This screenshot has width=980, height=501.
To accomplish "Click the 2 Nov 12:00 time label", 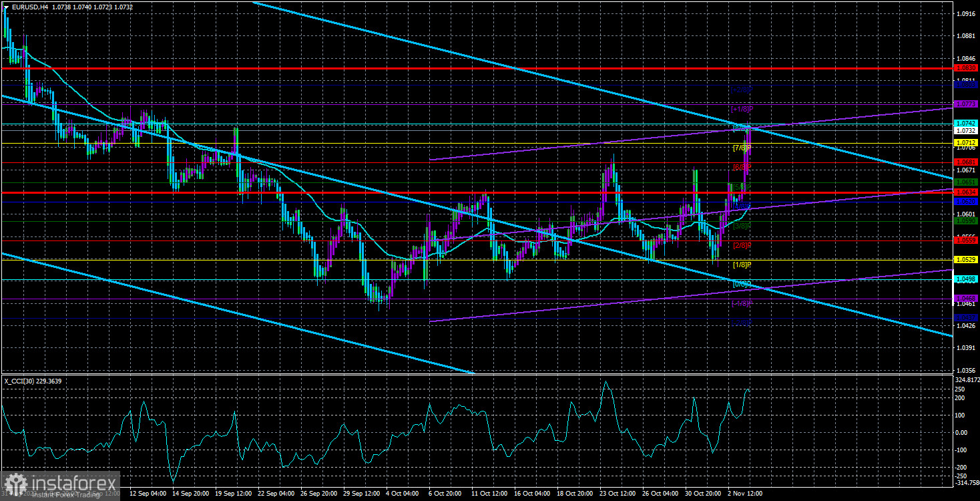I will click(x=746, y=494).
